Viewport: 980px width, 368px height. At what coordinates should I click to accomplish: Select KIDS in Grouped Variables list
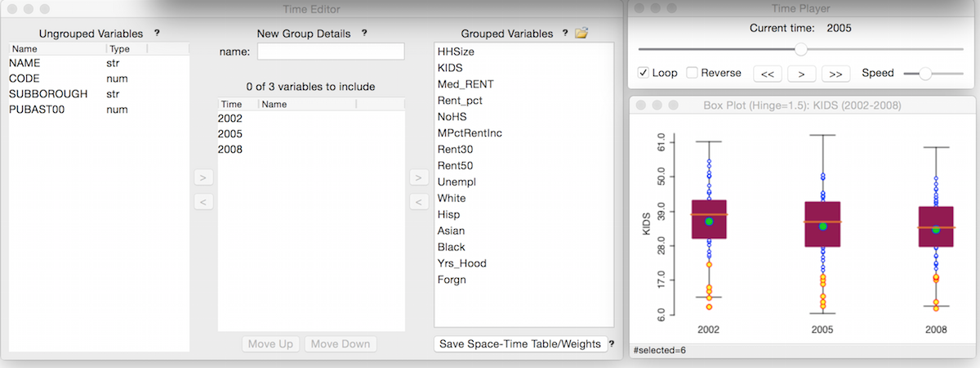pos(451,68)
